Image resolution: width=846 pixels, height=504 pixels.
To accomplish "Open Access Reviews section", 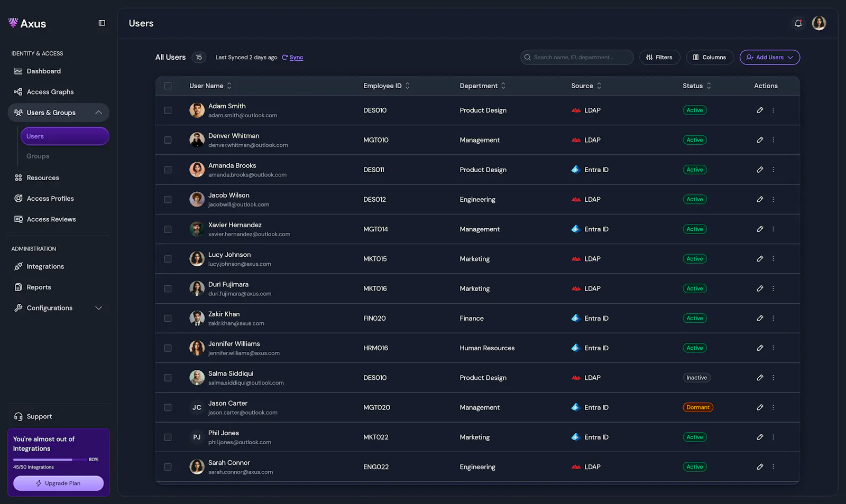I will 51,219.
